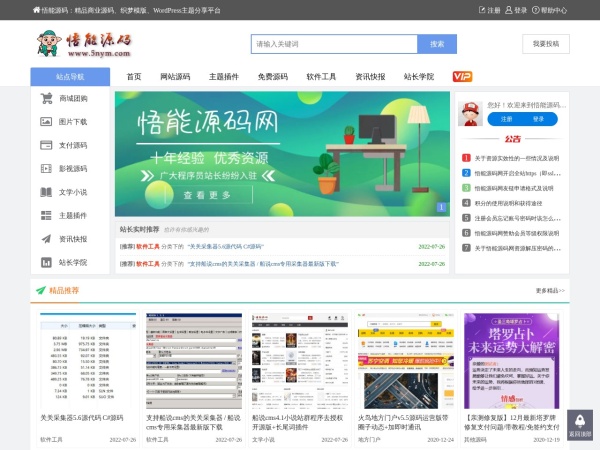
Task: Open the 免费源码 menu item
Action: click(x=272, y=77)
